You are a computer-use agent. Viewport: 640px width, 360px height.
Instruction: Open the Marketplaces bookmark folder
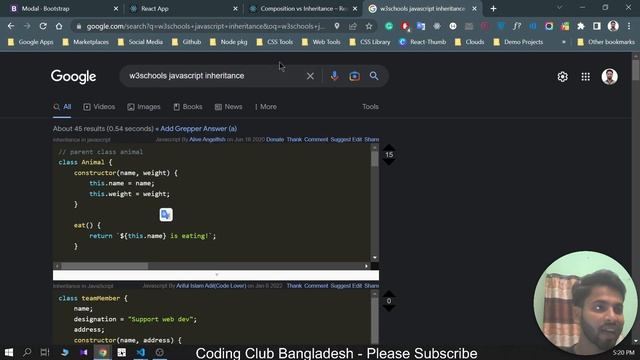click(86, 42)
